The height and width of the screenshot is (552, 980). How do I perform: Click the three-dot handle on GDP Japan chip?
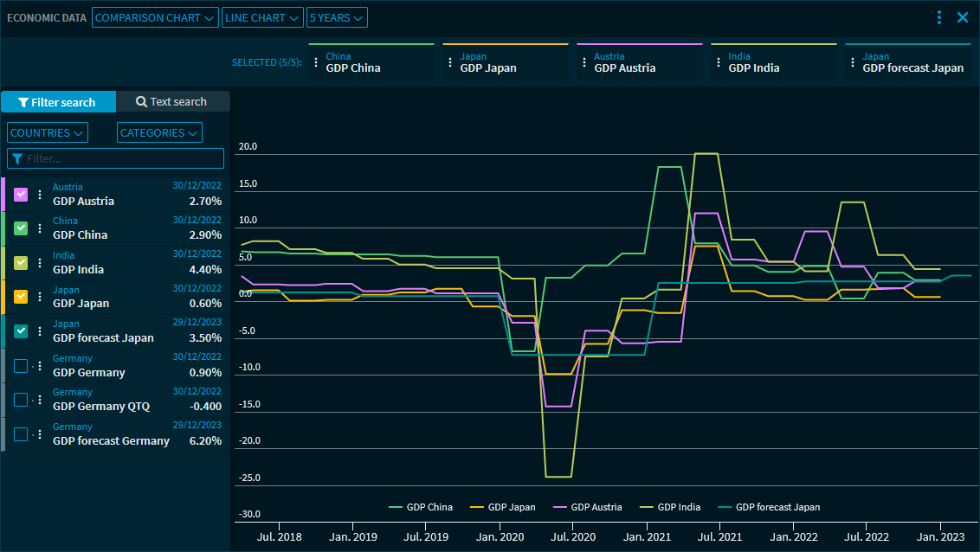[x=450, y=62]
